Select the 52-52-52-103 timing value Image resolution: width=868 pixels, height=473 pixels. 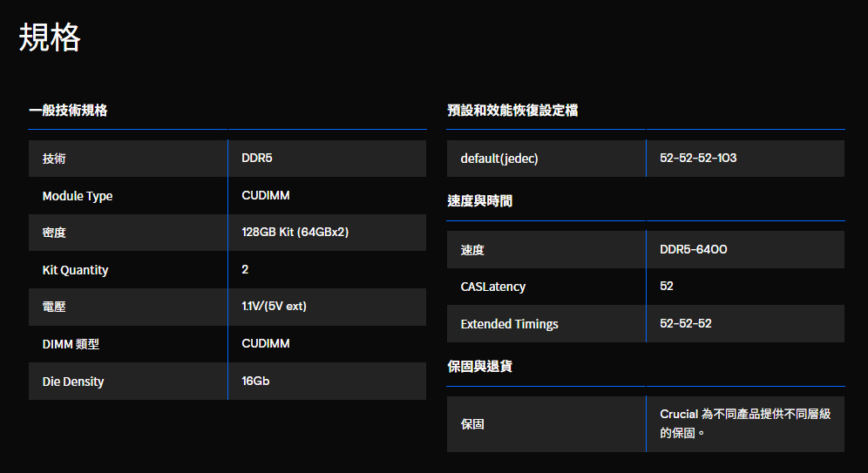pos(698,159)
